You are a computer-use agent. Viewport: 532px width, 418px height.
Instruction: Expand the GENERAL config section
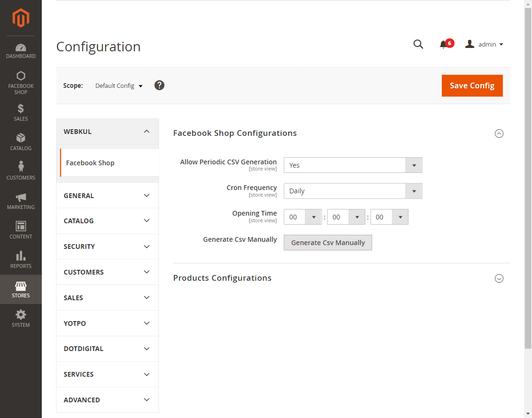pos(107,195)
